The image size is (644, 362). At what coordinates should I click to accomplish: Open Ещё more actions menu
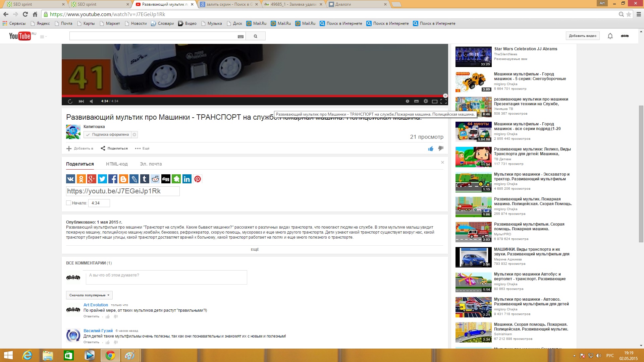(x=142, y=148)
